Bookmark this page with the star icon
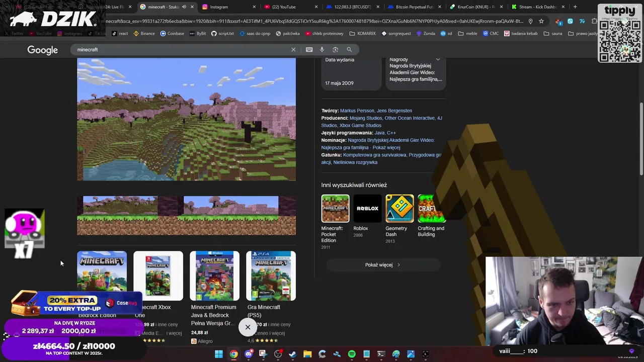Image resolution: width=644 pixels, height=362 pixels. [x=541, y=21]
